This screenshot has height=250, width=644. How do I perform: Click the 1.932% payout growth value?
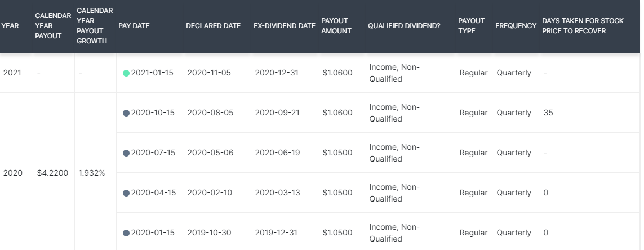click(92, 173)
